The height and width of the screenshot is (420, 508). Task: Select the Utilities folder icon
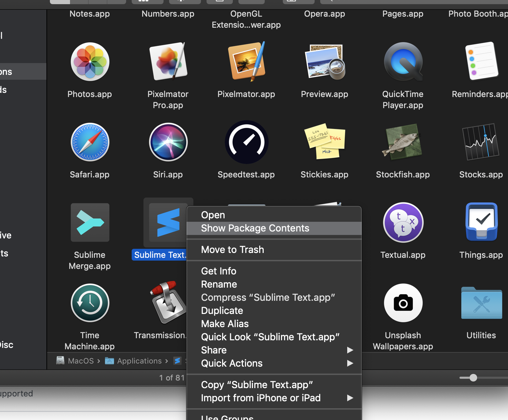[482, 303]
